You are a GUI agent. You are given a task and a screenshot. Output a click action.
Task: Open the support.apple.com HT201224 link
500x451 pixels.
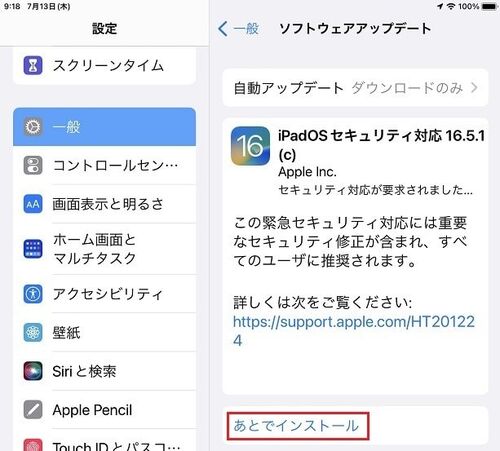coord(354,331)
